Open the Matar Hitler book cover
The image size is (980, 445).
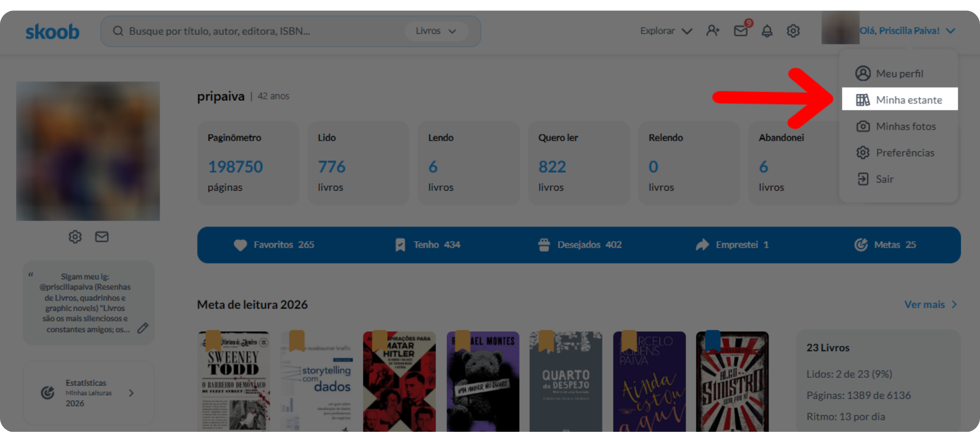[399, 382]
